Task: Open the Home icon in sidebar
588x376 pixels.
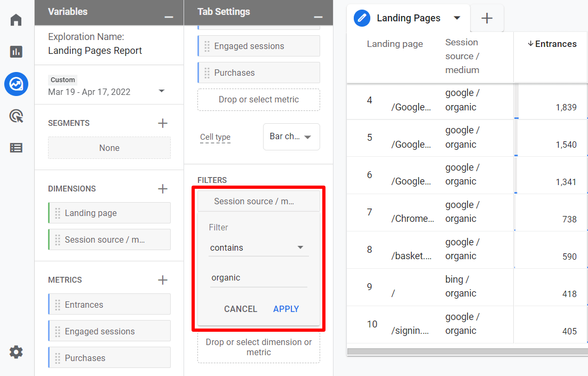Action: click(16, 20)
